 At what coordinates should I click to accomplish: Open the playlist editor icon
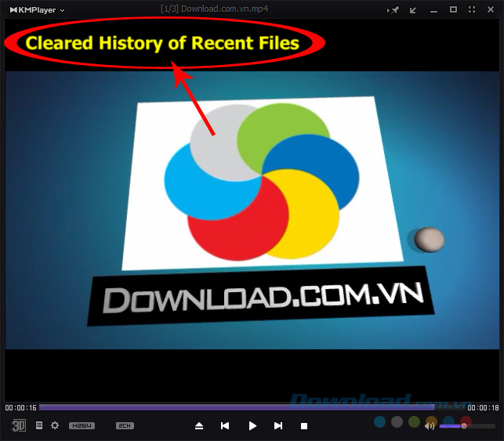39,425
